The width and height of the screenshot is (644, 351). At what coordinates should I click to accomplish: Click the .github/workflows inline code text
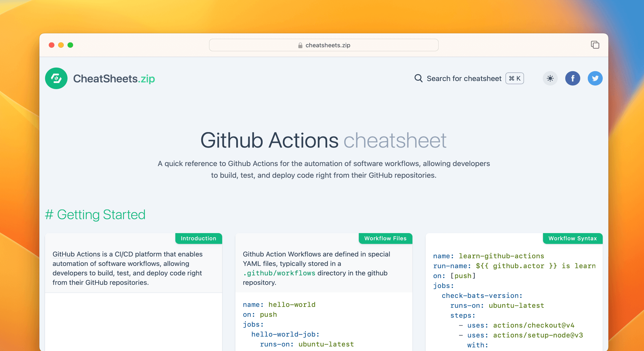coord(279,273)
